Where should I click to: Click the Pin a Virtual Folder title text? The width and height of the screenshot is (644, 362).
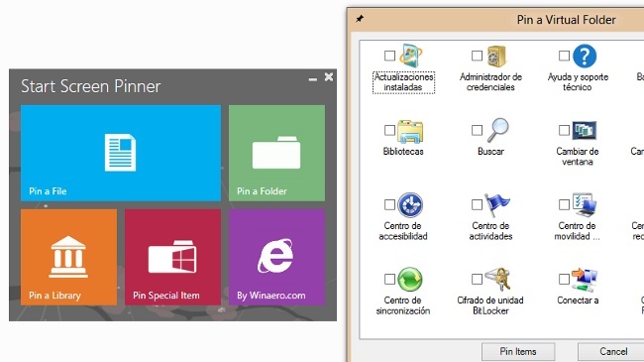click(x=567, y=20)
